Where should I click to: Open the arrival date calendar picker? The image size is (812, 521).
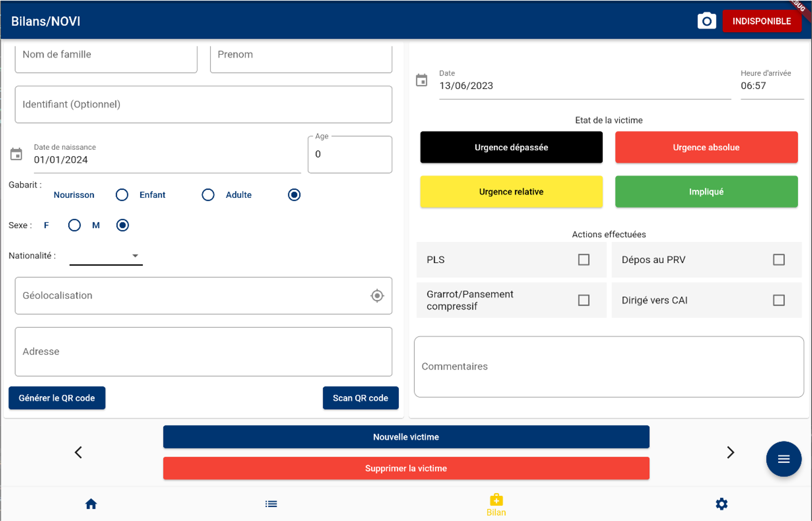click(x=421, y=80)
